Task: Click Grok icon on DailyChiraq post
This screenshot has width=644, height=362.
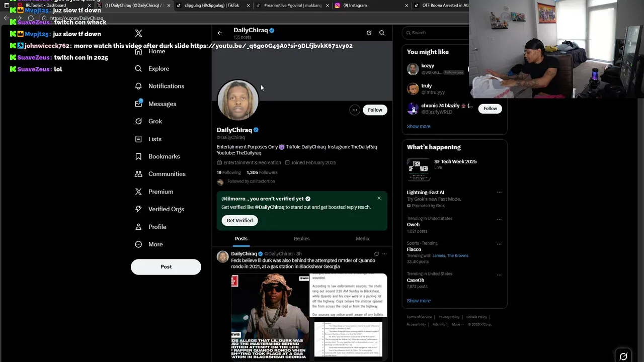Action: coord(376,254)
